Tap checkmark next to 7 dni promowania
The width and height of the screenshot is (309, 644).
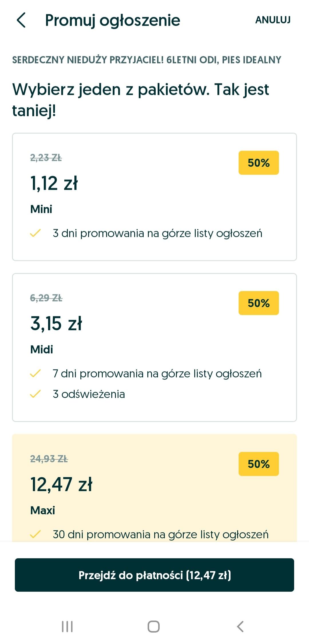35,374
